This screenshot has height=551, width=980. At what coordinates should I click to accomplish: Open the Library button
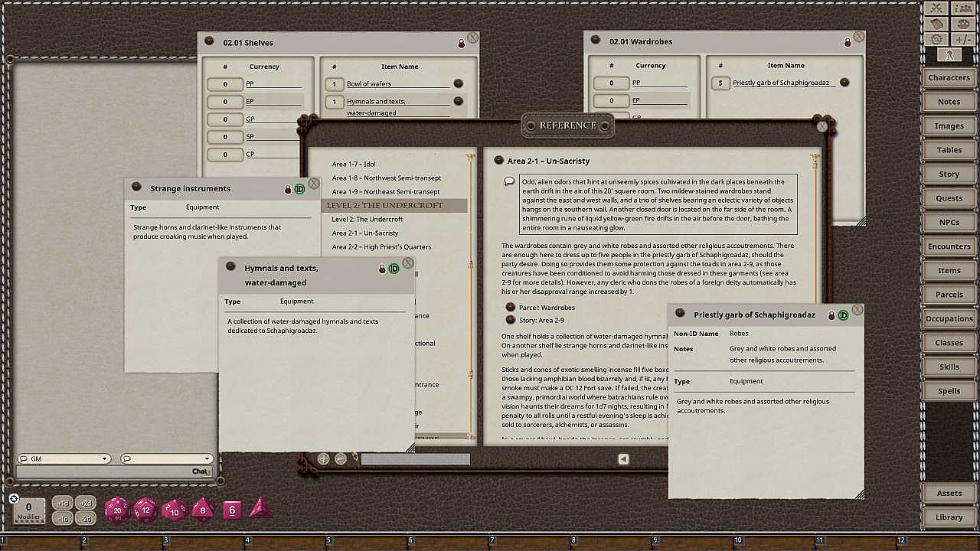pyautogui.click(x=949, y=517)
